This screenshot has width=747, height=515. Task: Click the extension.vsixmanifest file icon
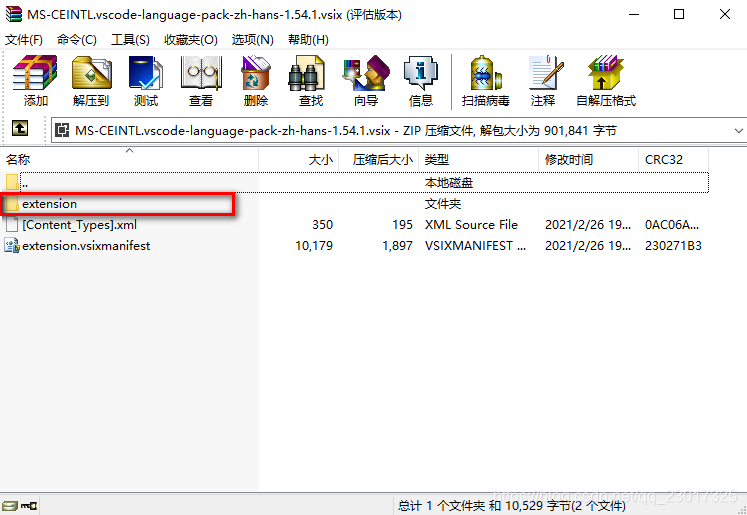[11, 245]
